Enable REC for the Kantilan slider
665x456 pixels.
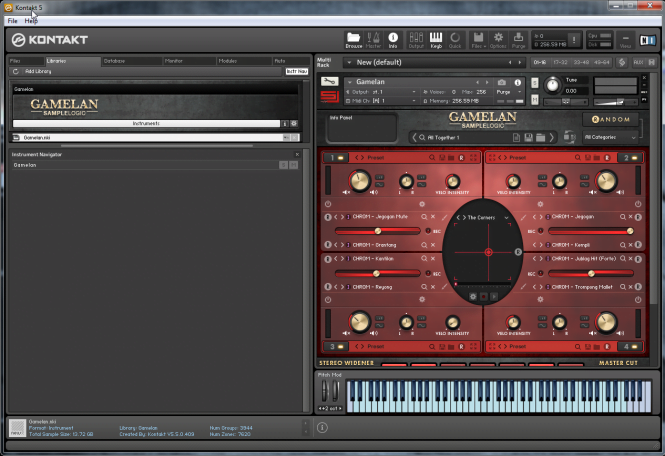click(x=428, y=274)
